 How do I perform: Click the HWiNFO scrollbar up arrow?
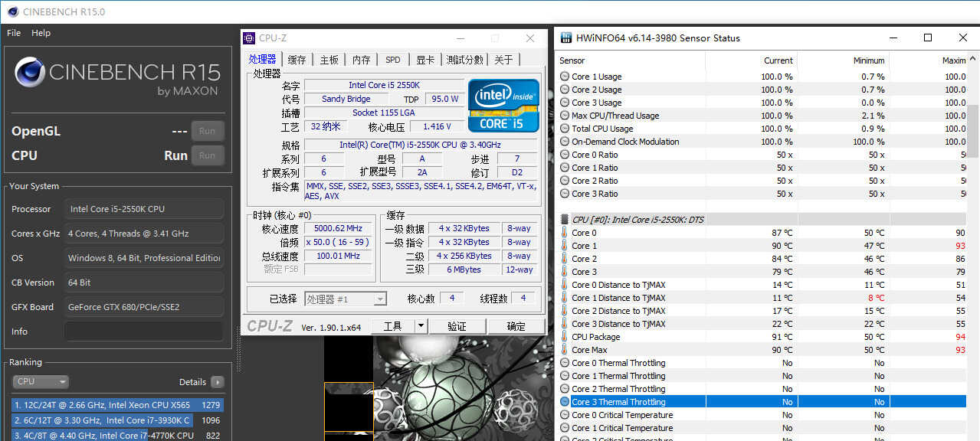973,59
